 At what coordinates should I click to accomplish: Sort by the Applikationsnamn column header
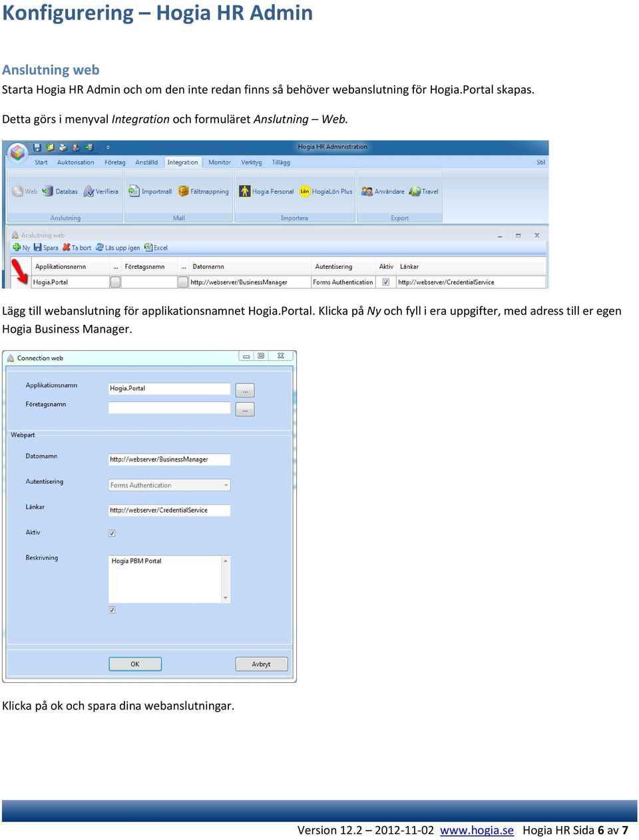(x=61, y=267)
